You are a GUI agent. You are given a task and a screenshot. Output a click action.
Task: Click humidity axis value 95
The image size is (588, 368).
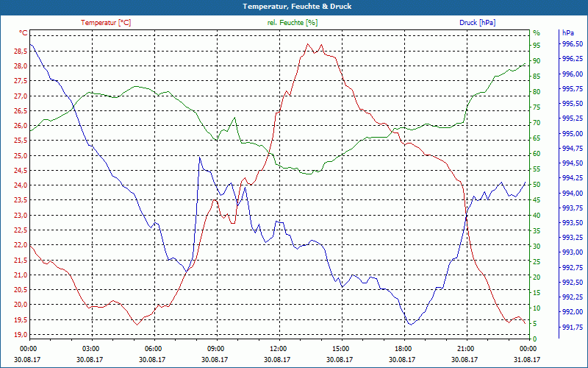point(537,46)
